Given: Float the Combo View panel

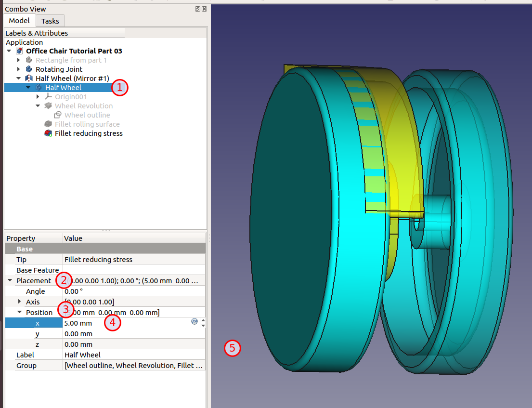Looking at the screenshot, I should [197, 9].
